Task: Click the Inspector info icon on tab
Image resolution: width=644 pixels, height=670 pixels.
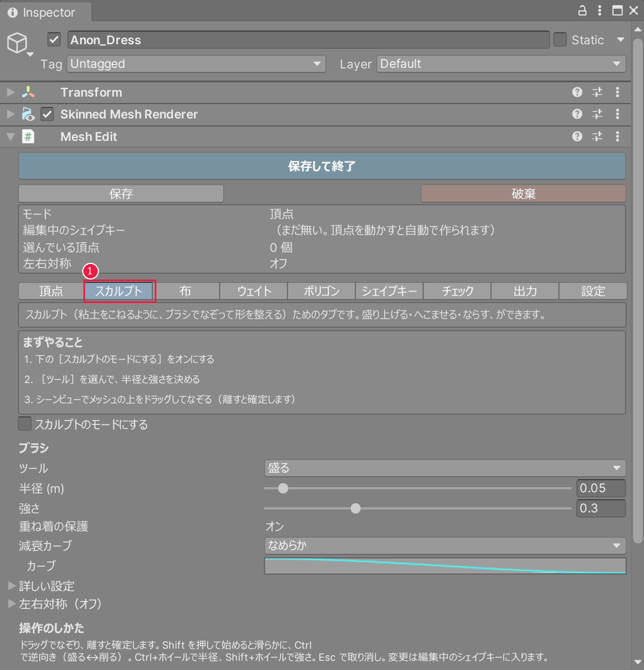Action: coord(13,13)
